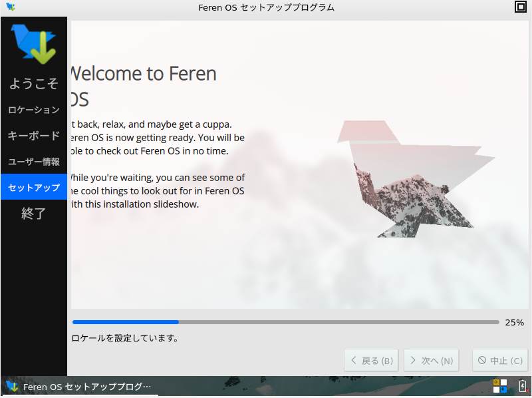Click the maximize window icon in title bar

[x=521, y=7]
